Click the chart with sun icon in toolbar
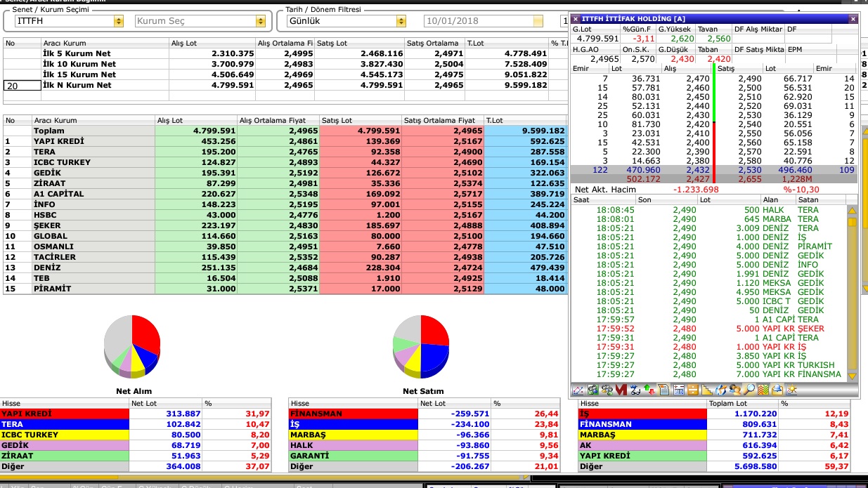This screenshot has height=488, width=868. (791, 390)
